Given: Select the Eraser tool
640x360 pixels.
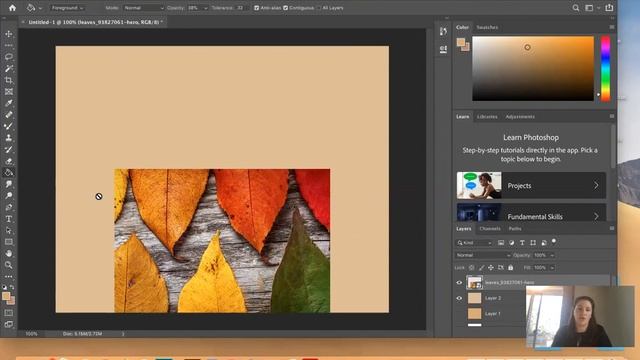Looking at the screenshot, I should tap(9, 161).
